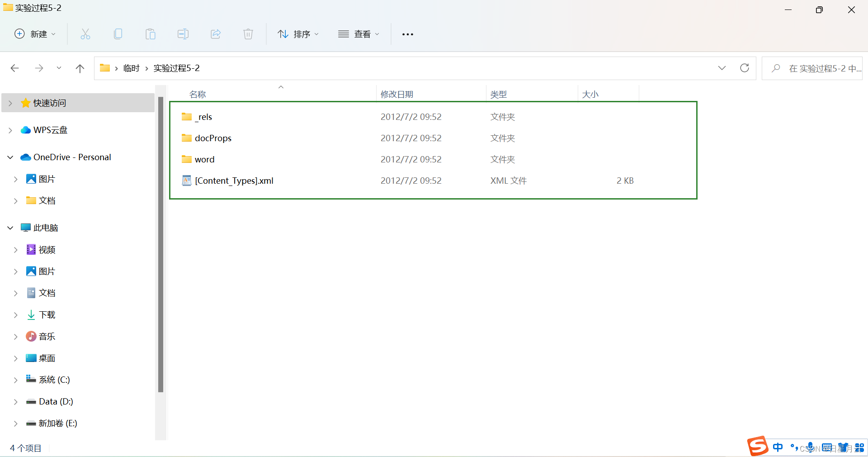Expand the Videos node under This PC
The image size is (868, 457).
tap(16, 250)
